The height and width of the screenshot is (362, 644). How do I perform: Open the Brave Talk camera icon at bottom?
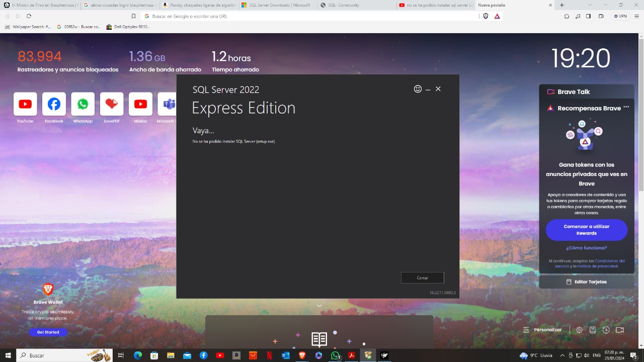tap(620, 330)
